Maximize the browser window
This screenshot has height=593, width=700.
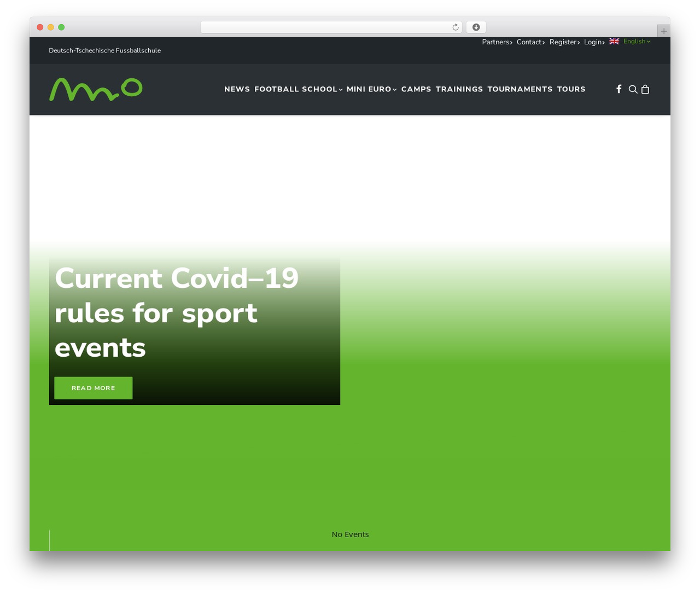pyautogui.click(x=61, y=27)
